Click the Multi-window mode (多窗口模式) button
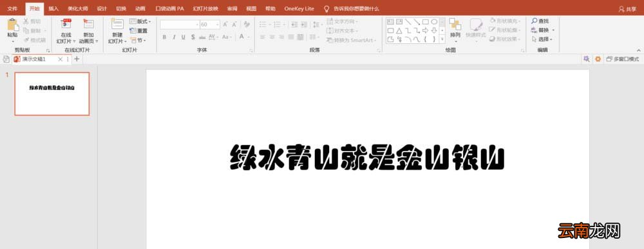This screenshot has width=644, height=249. click(623, 59)
